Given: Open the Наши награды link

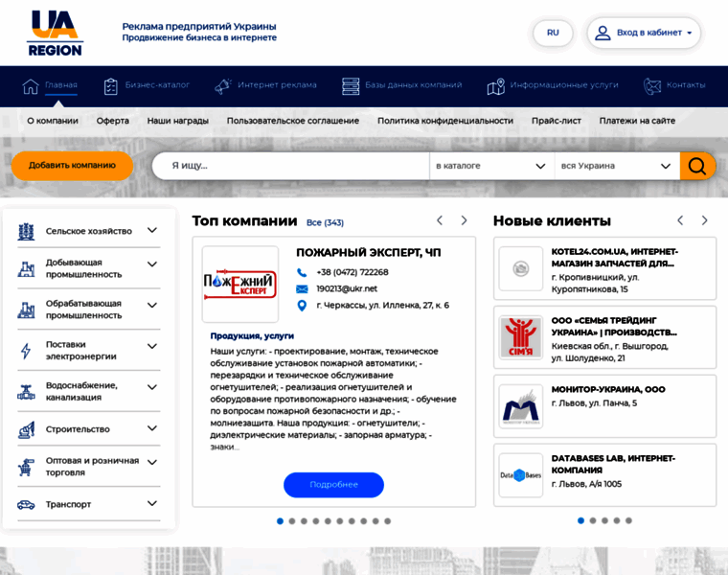Looking at the screenshot, I should coord(178,121).
